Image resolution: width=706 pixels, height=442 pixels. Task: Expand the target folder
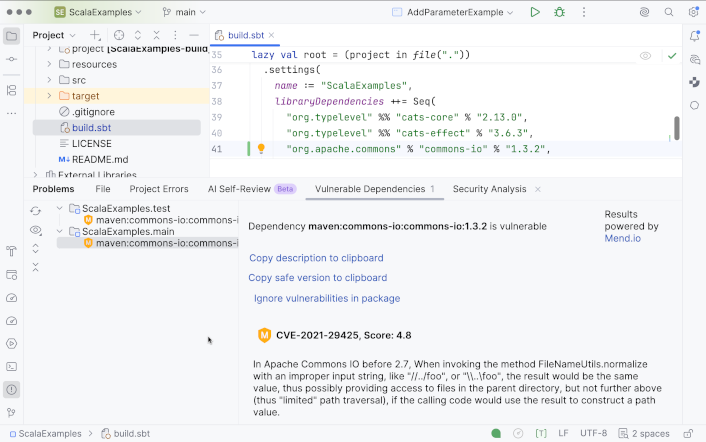point(49,96)
